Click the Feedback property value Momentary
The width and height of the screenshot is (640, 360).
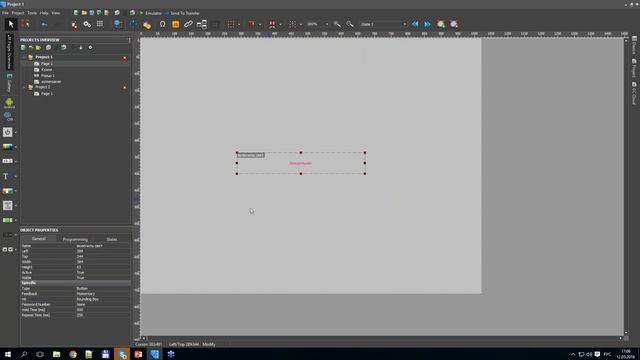pyautogui.click(x=103, y=294)
